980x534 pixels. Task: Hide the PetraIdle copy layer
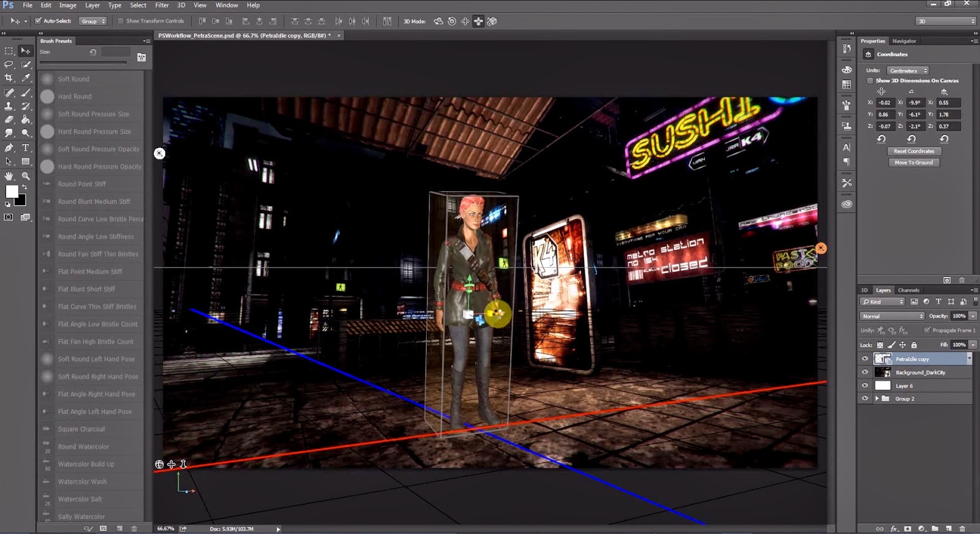(x=865, y=359)
